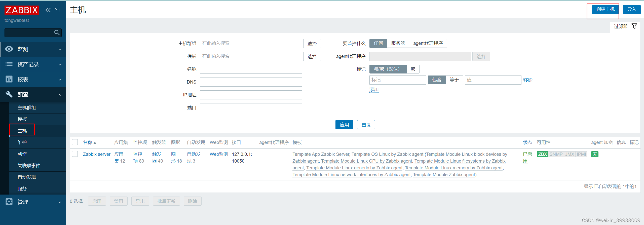Open the Zabbix server host link
This screenshot has width=644, height=225.
click(97, 154)
